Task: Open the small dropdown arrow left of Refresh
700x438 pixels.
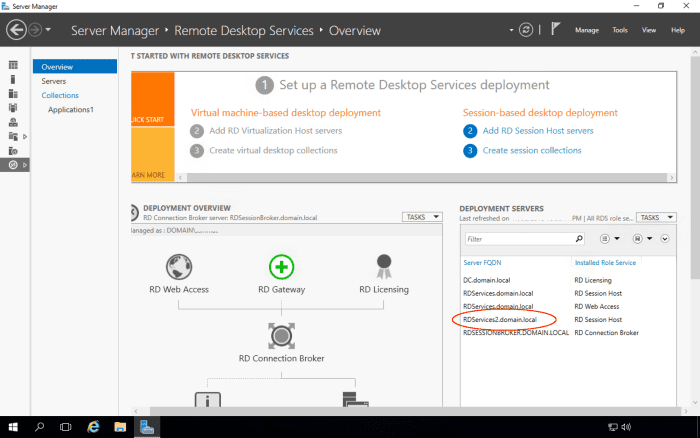Action: [x=511, y=30]
